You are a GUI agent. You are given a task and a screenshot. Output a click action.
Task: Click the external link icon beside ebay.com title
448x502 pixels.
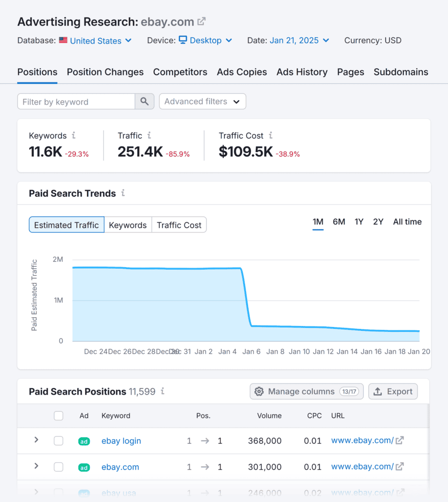pos(201,22)
